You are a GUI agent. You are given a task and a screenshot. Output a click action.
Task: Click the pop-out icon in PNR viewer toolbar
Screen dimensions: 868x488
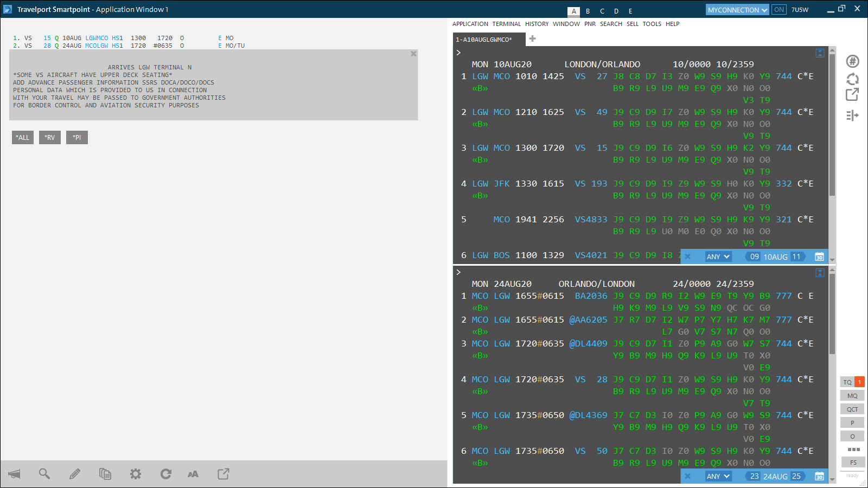click(x=224, y=474)
